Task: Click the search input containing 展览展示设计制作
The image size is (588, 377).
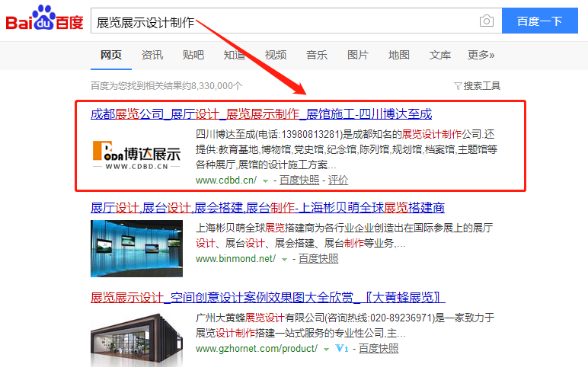Action: pos(282,21)
